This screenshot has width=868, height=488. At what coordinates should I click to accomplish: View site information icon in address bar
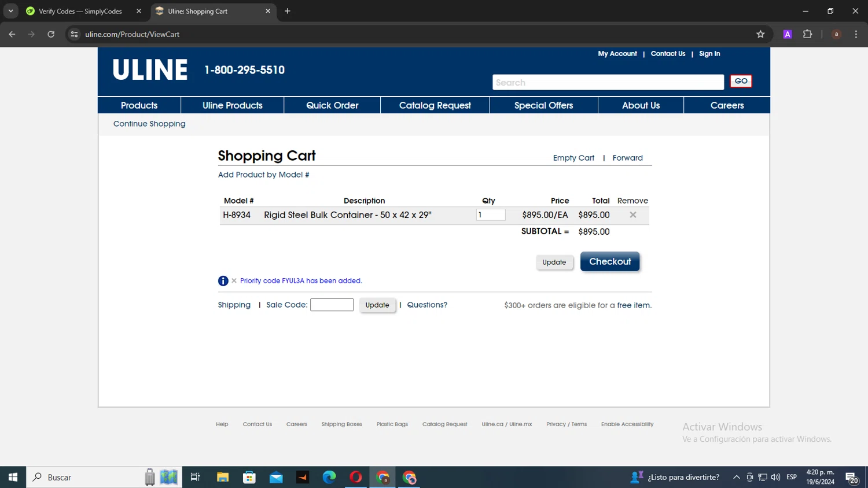[74, 34]
